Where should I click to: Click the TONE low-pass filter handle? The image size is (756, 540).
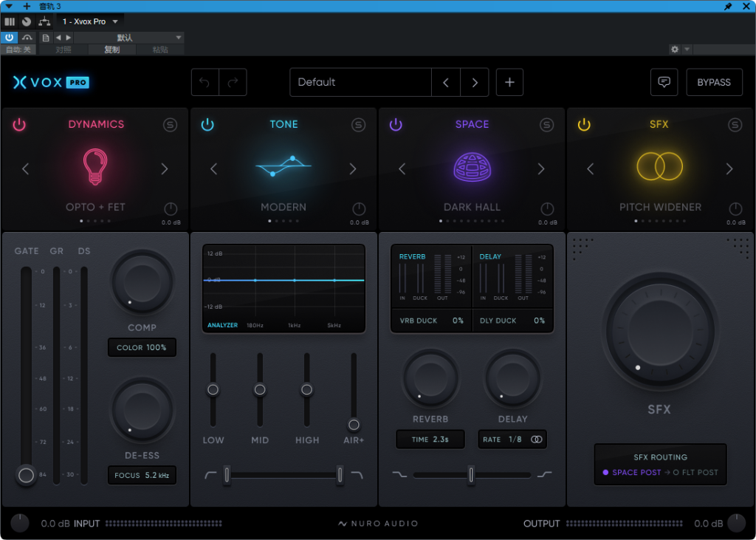pos(340,475)
